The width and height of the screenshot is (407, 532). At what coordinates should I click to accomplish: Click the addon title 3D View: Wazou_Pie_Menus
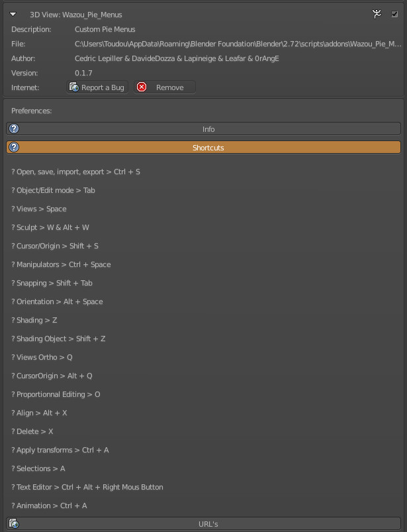76,15
